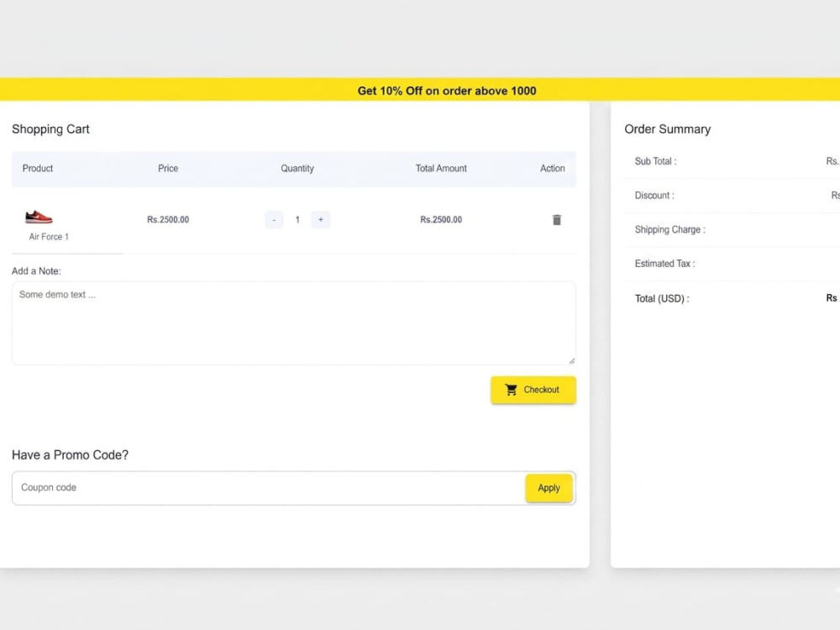Viewport: 840px width, 630px height.
Task: Select the Product column header
Action: (38, 168)
